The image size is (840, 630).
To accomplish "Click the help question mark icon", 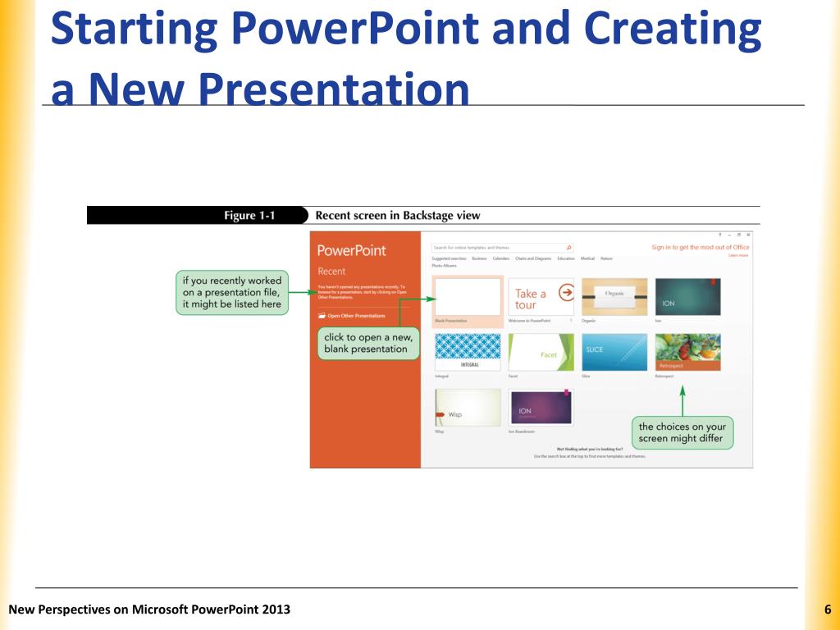I will (720, 235).
